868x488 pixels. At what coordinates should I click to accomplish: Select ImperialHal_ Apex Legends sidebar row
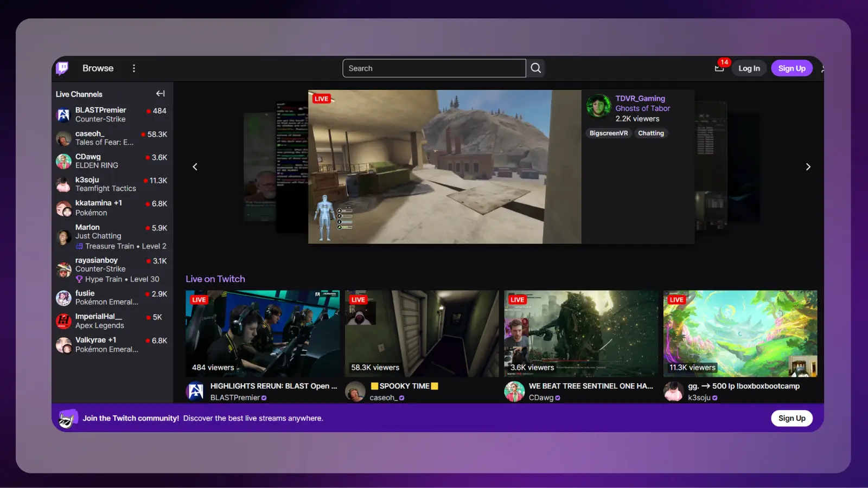click(x=112, y=321)
